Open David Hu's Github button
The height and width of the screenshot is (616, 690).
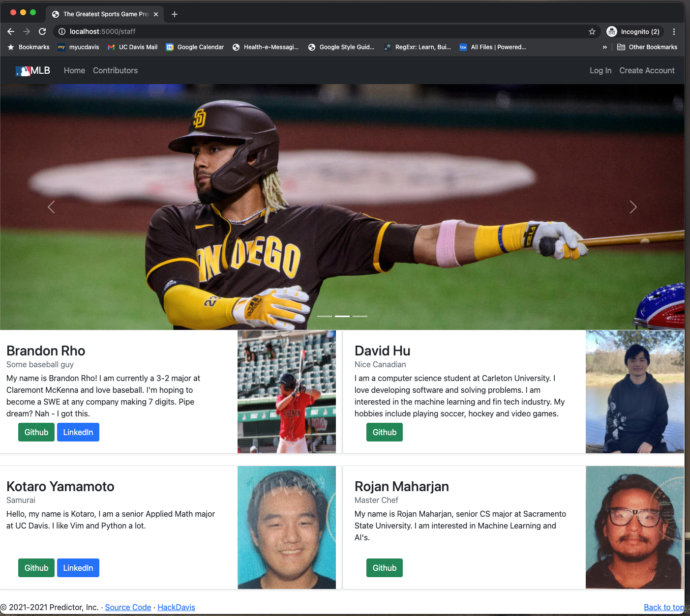pyautogui.click(x=385, y=432)
